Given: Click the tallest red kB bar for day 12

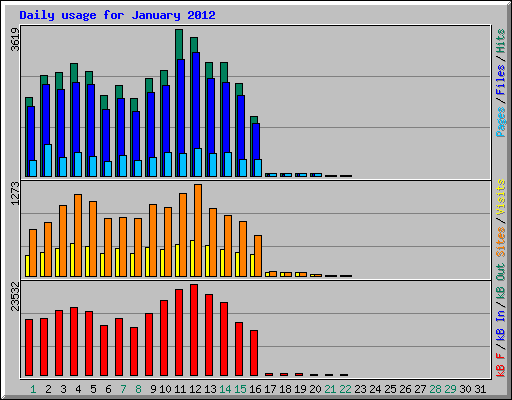Looking at the screenshot, I should (x=194, y=330).
